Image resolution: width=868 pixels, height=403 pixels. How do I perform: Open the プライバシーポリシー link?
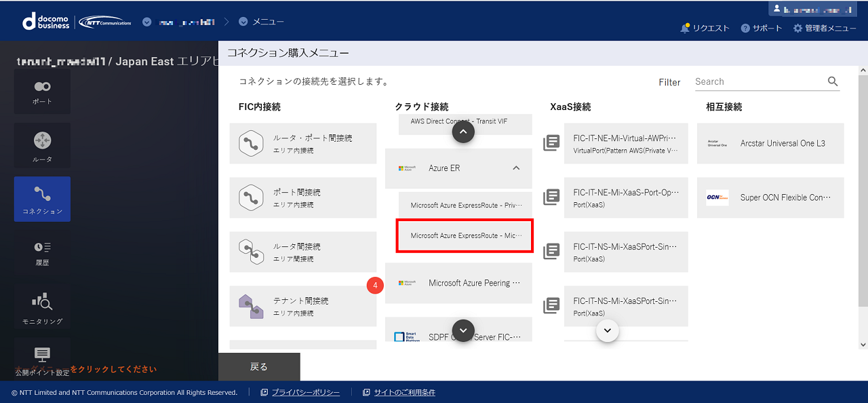pyautogui.click(x=305, y=392)
